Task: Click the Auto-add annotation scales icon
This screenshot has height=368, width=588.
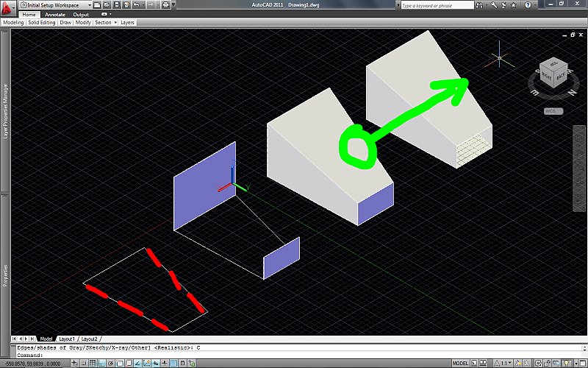Action: pos(526,363)
